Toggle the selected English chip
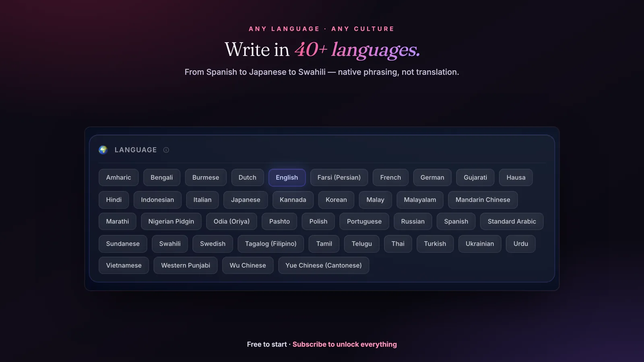 tap(287, 177)
